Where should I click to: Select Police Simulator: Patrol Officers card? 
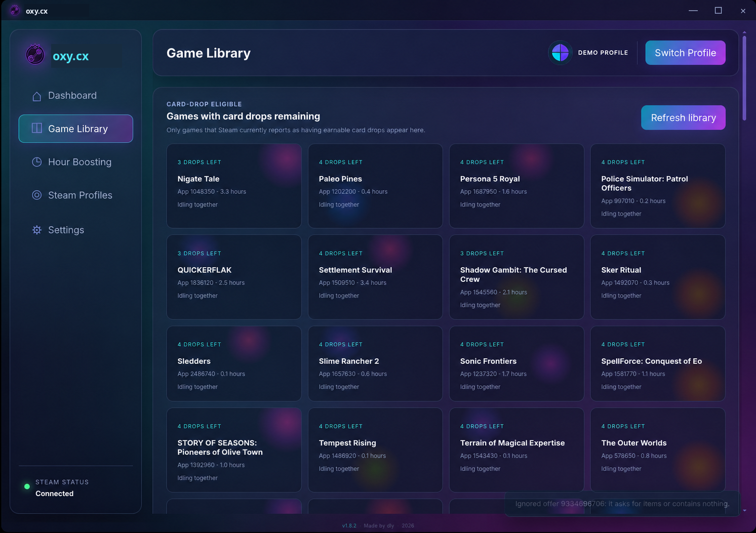658,186
